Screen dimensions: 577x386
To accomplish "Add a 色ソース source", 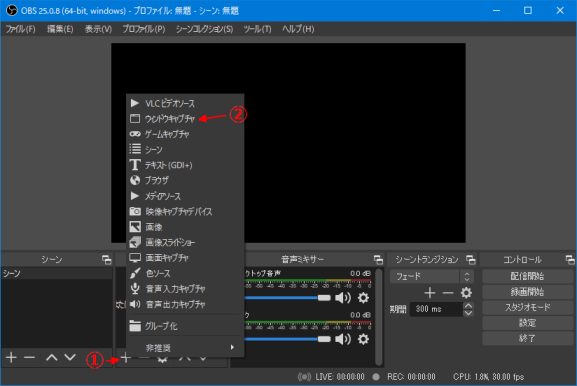I will 185,273.
